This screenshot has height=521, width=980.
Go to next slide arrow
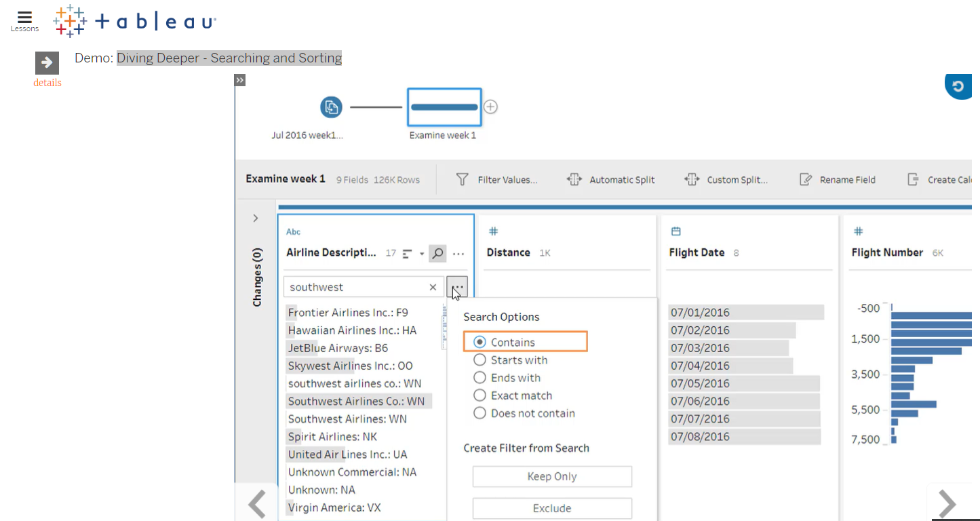click(x=947, y=503)
